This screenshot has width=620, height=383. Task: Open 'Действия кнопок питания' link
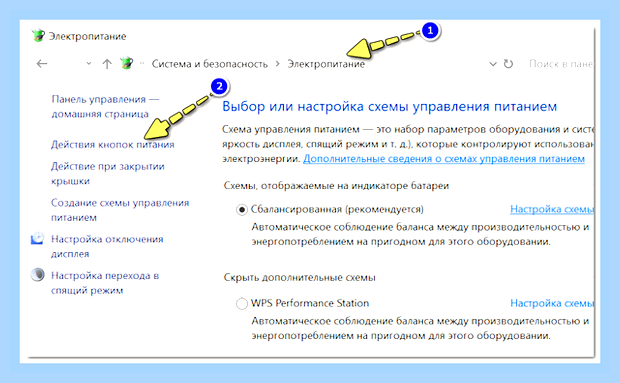coord(113,145)
